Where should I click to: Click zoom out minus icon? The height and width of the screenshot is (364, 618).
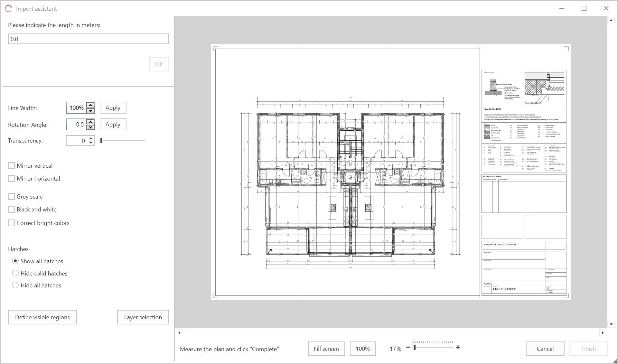coord(408,348)
